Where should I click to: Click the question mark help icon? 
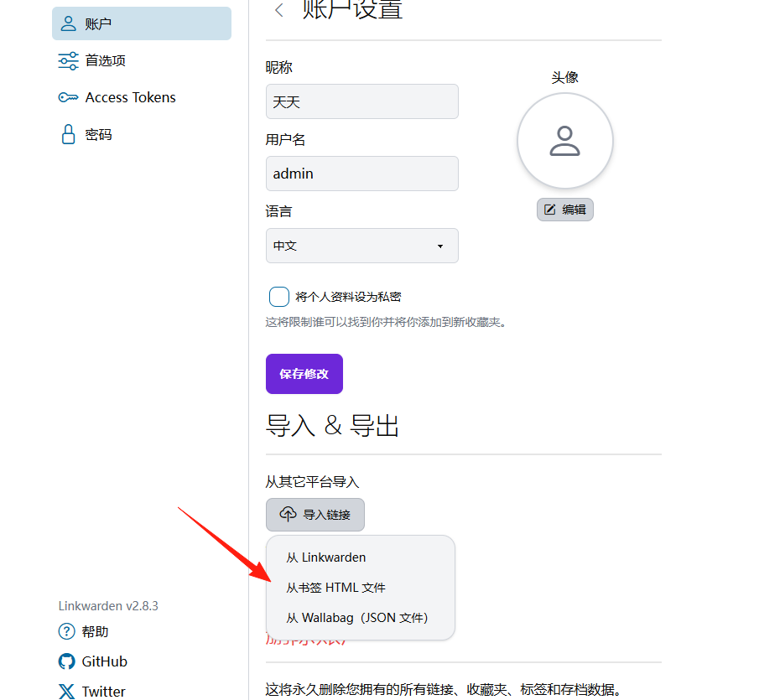tap(67, 631)
